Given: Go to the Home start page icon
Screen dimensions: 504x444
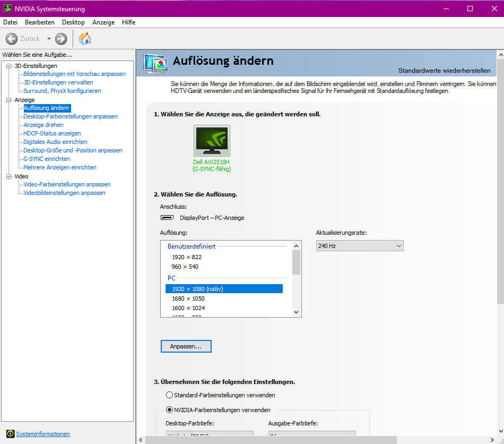Looking at the screenshot, I should [85, 39].
